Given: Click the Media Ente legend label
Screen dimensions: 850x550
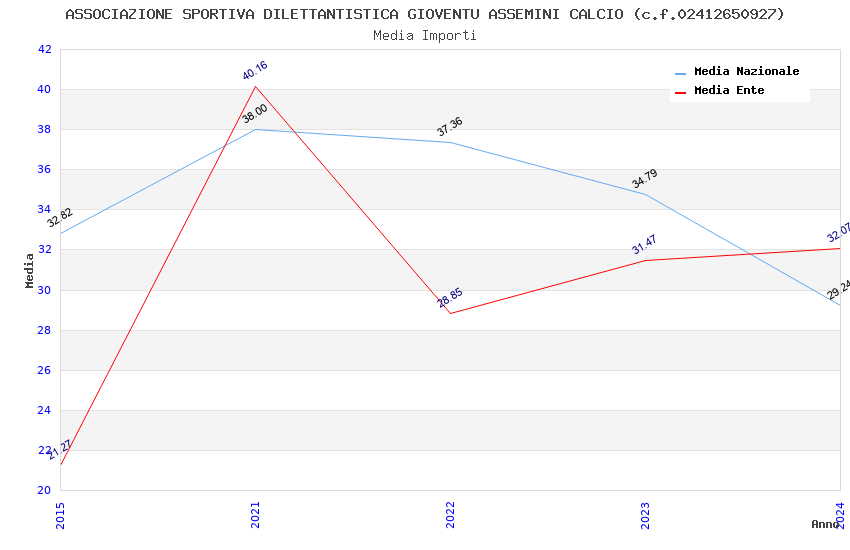Looking at the screenshot, I should pyautogui.click(x=729, y=91).
